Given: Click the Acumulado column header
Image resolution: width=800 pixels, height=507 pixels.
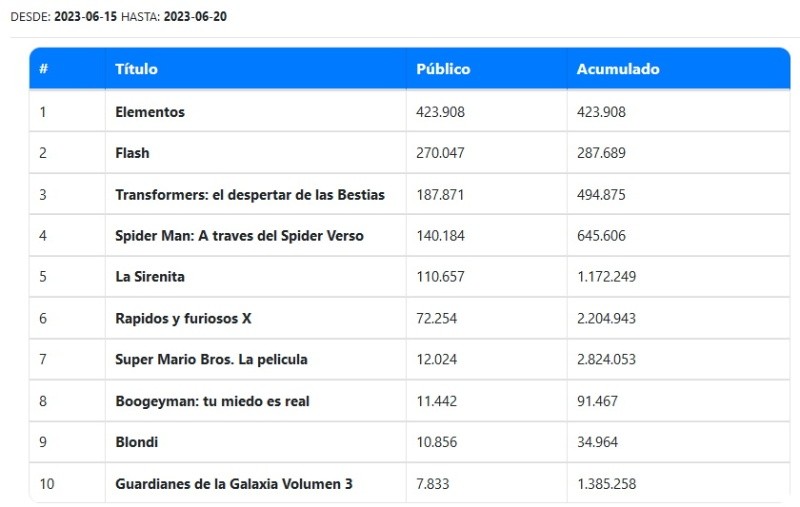Looking at the screenshot, I should [x=618, y=69].
